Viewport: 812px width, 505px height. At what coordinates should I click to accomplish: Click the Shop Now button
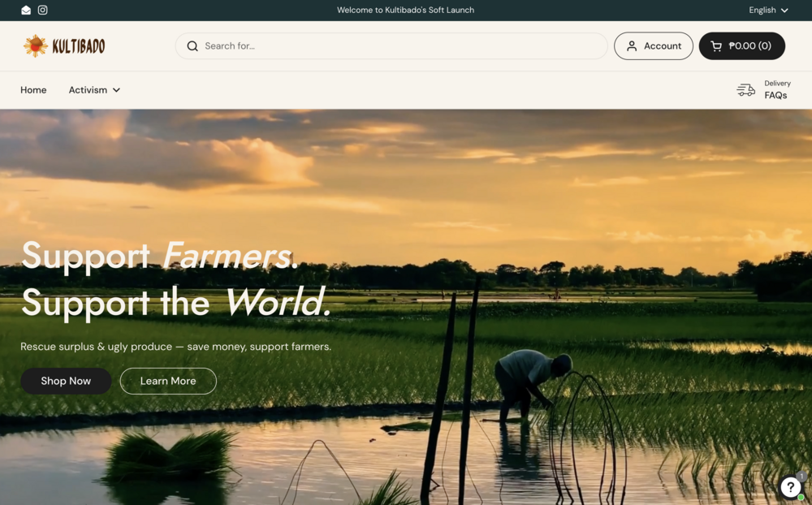tap(66, 382)
